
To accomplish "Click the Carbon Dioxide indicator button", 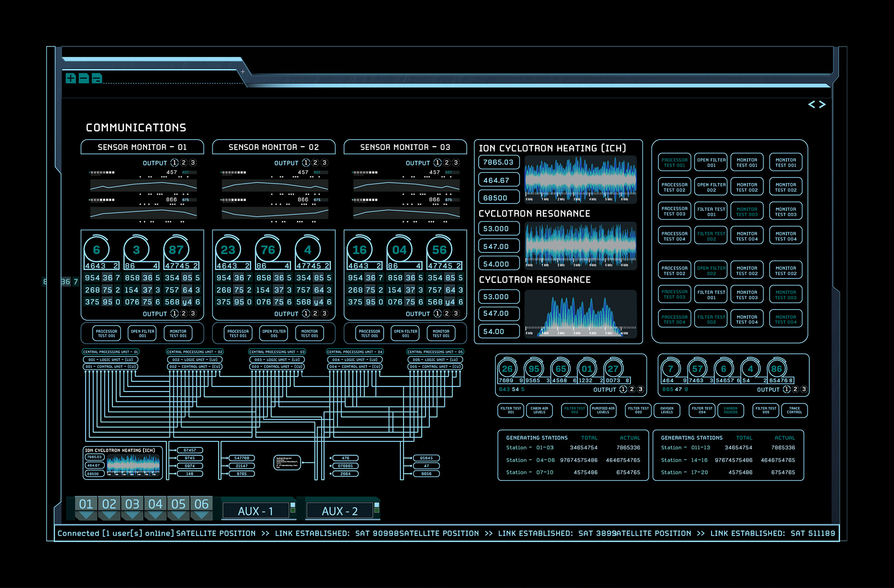I will [730, 410].
